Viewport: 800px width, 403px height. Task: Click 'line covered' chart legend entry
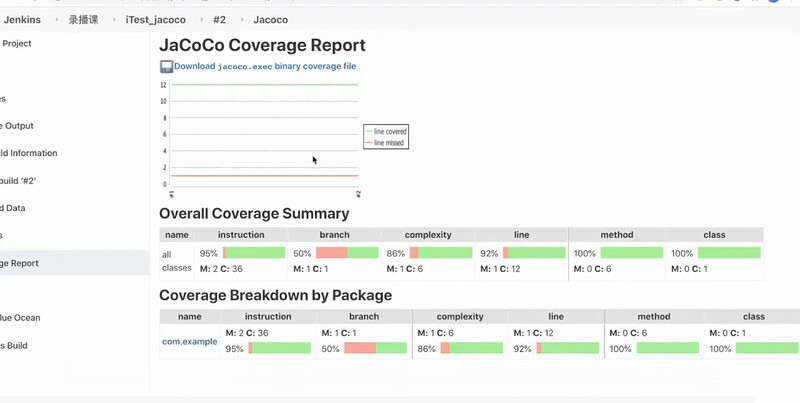point(386,132)
